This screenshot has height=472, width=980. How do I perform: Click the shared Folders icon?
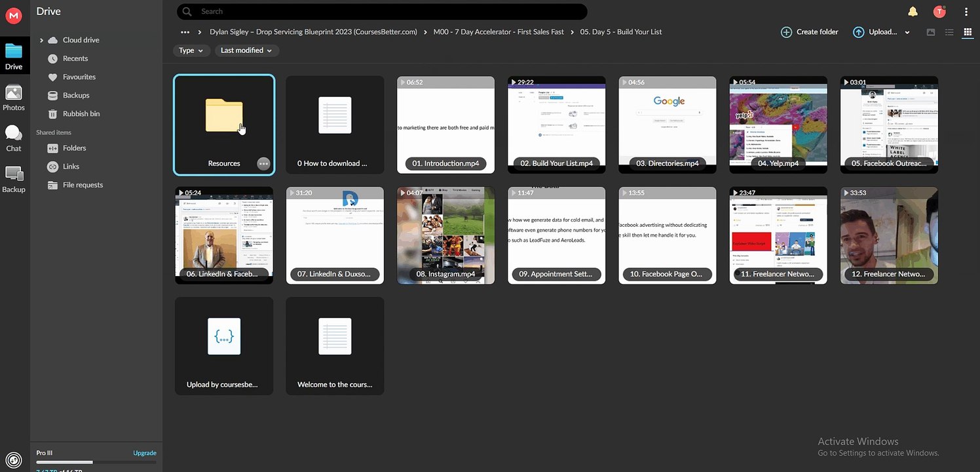coord(53,148)
